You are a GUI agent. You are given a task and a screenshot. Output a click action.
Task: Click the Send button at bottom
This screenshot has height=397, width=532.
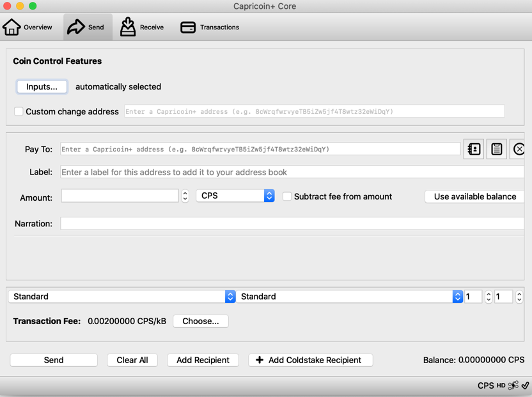pos(54,360)
